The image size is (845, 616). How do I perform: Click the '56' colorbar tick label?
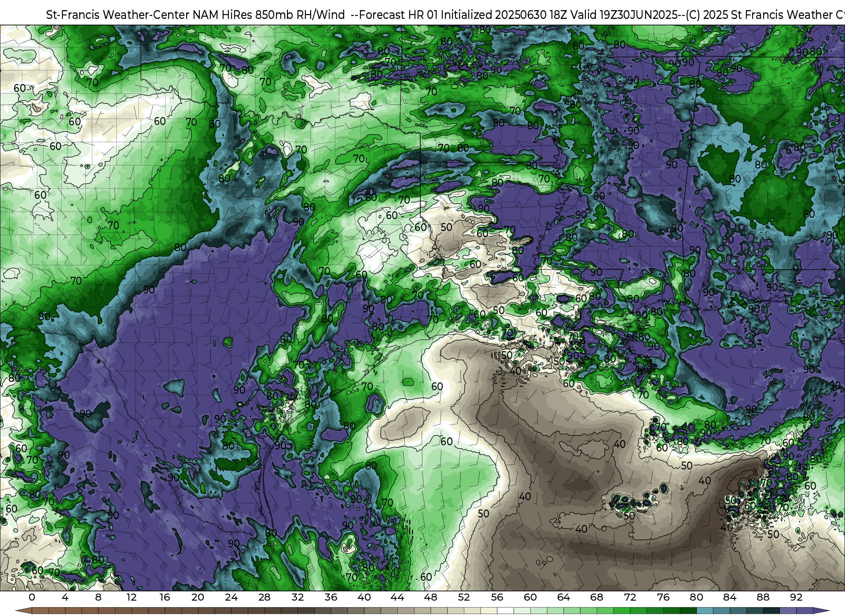[x=497, y=598]
